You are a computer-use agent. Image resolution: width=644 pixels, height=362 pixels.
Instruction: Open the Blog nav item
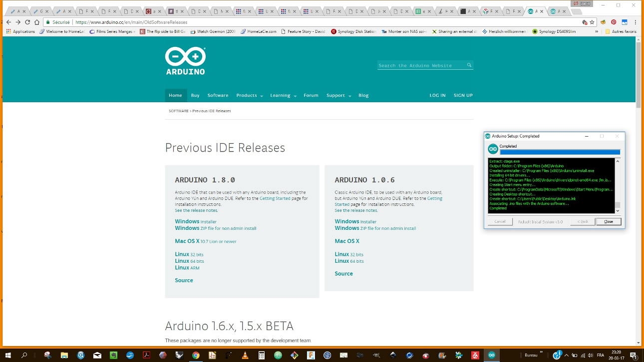pos(363,95)
